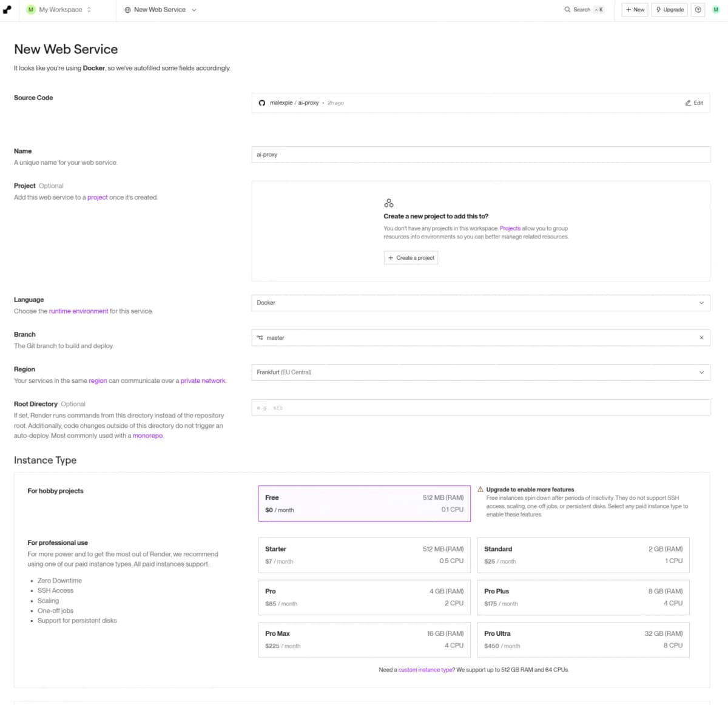Viewport: 728px width, 705px height.
Task: Pick the Standard instance type
Action: tap(583, 555)
